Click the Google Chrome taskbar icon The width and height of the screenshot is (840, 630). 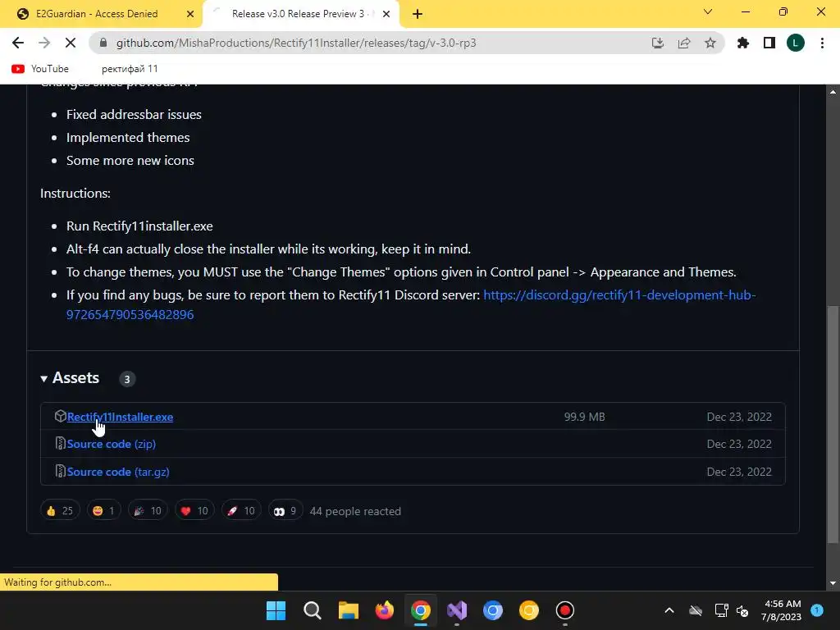pyautogui.click(x=421, y=610)
